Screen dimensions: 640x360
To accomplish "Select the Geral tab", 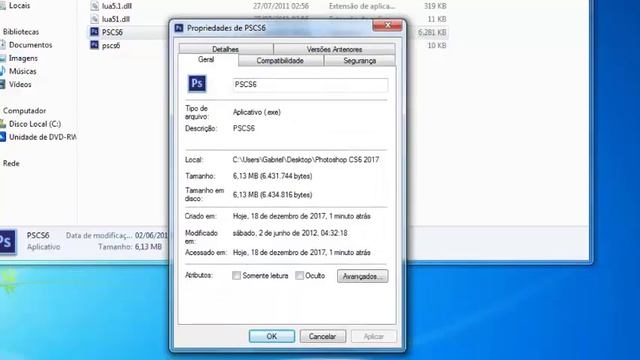I will (x=206, y=60).
